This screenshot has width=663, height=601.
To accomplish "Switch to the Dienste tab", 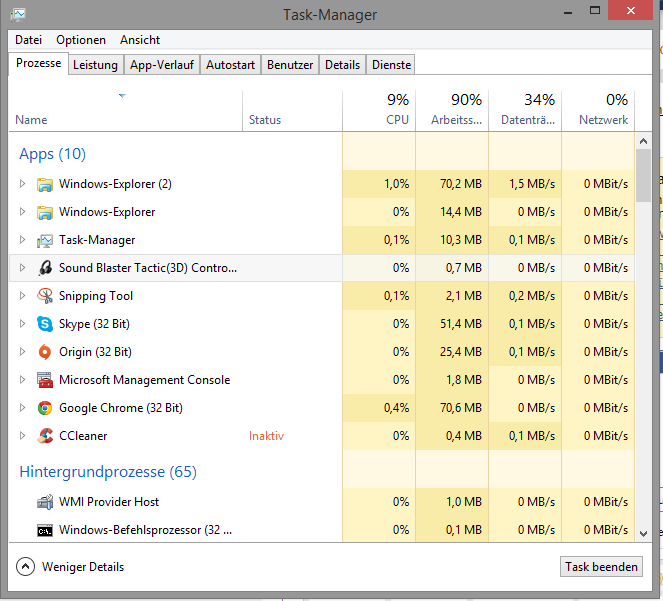I will pos(392,65).
